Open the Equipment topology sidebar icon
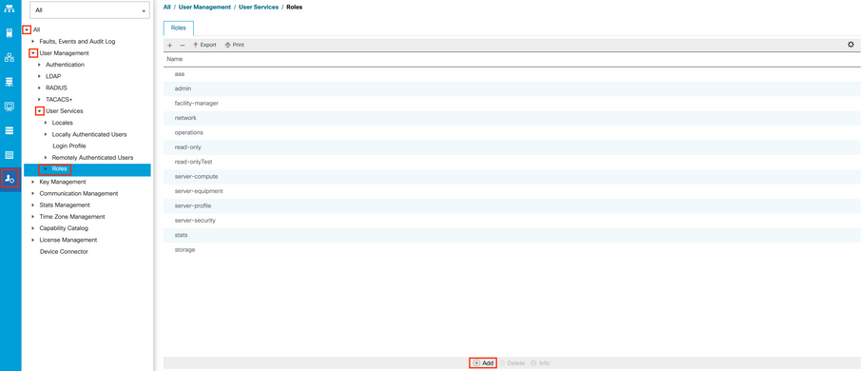This screenshot has height=371, width=868. point(10,10)
